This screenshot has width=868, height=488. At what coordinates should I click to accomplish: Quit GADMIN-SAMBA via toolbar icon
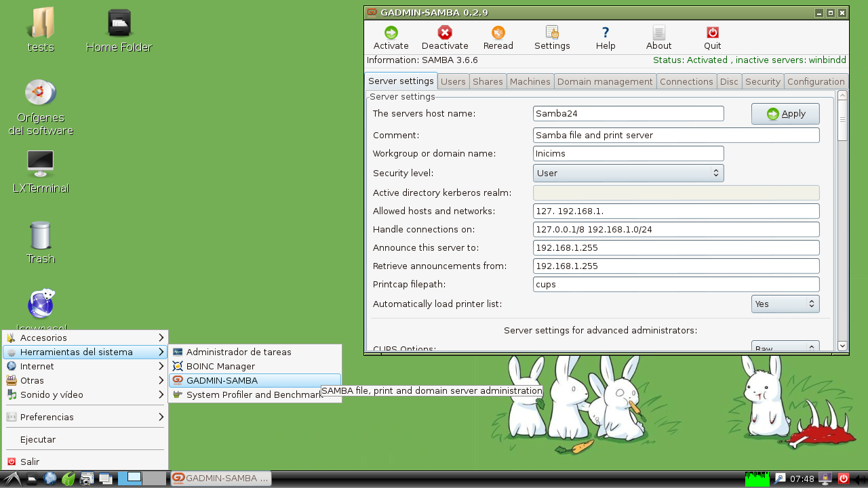pos(712,37)
